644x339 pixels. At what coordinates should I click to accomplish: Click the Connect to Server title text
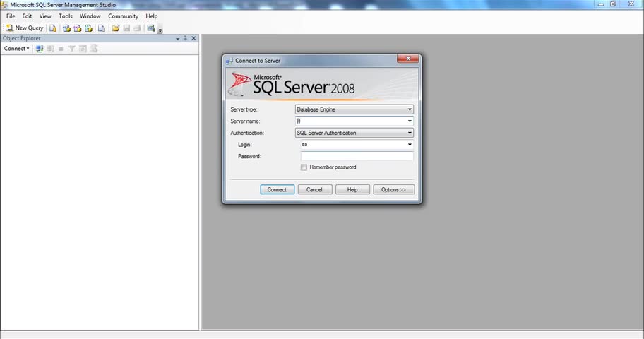pos(258,61)
